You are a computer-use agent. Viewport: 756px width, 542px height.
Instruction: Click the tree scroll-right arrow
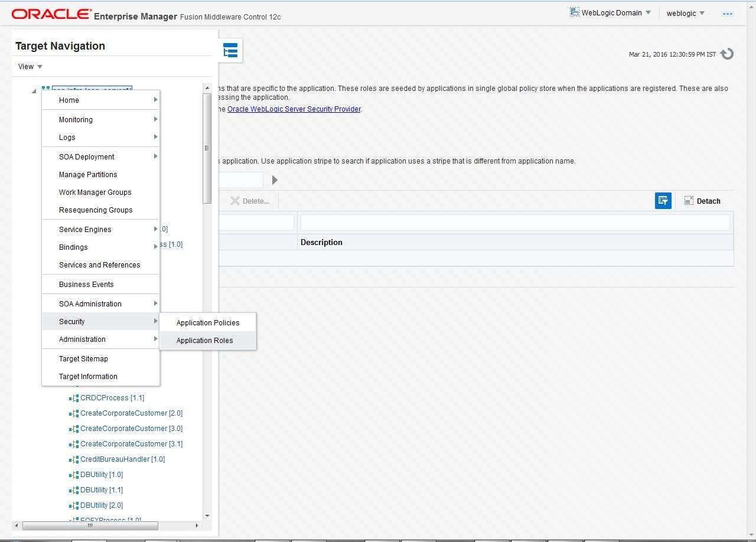197,525
